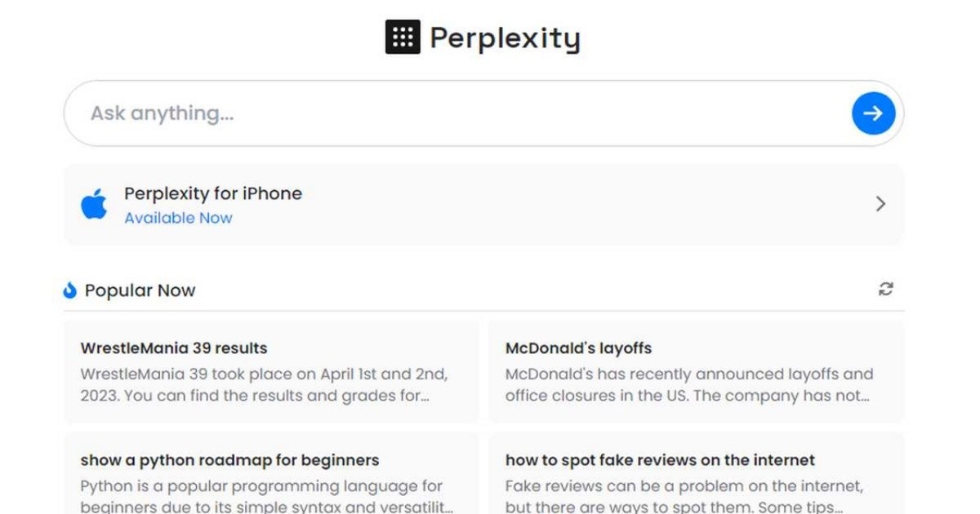Screen dimensions: 980x514
Task: Click the 'Perplexity for iPhone' text
Action: 213,193
